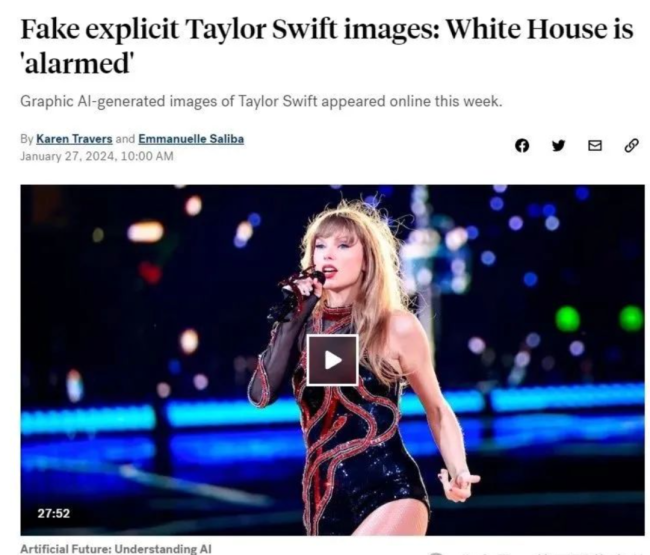
Task: Click the January 27, 2024 timestamp
Action: pyautogui.click(x=97, y=156)
